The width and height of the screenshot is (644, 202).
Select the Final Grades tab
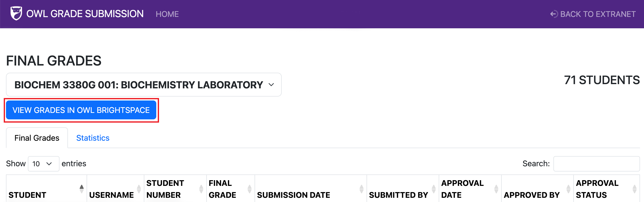[37, 137]
